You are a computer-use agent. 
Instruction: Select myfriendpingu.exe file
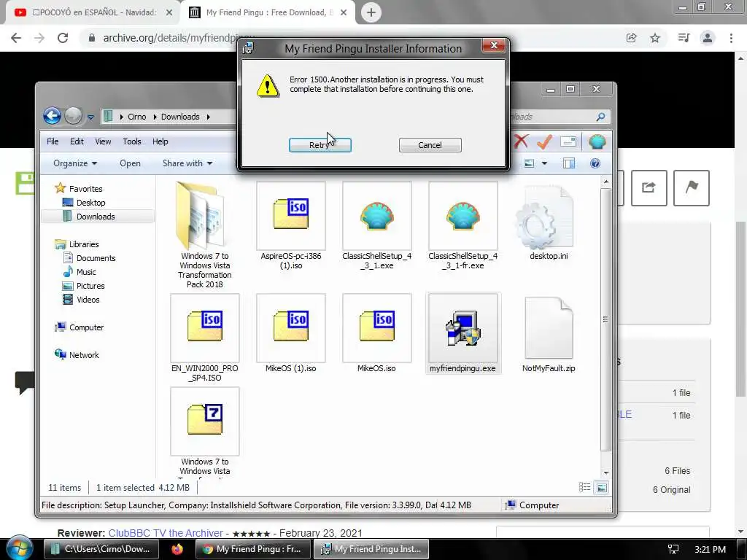point(462,333)
